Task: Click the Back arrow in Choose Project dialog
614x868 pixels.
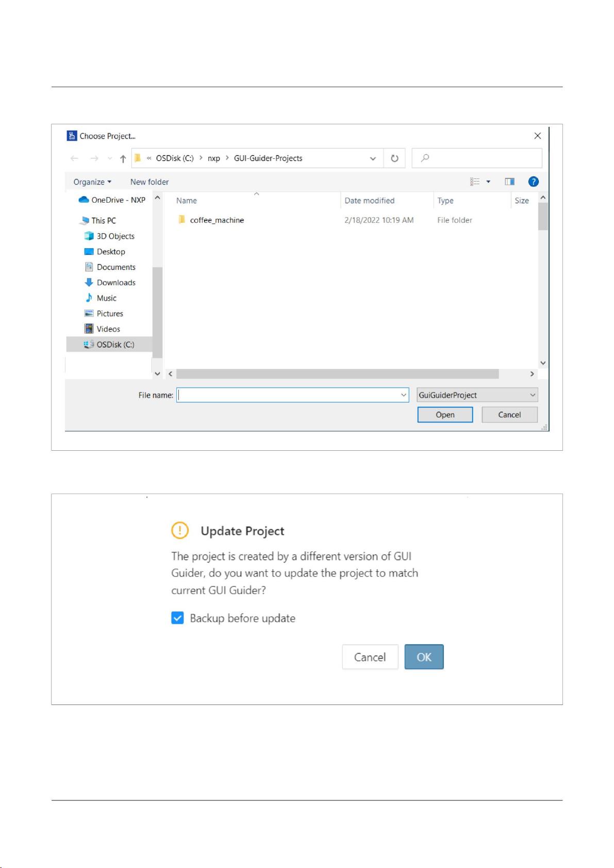Action: point(74,158)
